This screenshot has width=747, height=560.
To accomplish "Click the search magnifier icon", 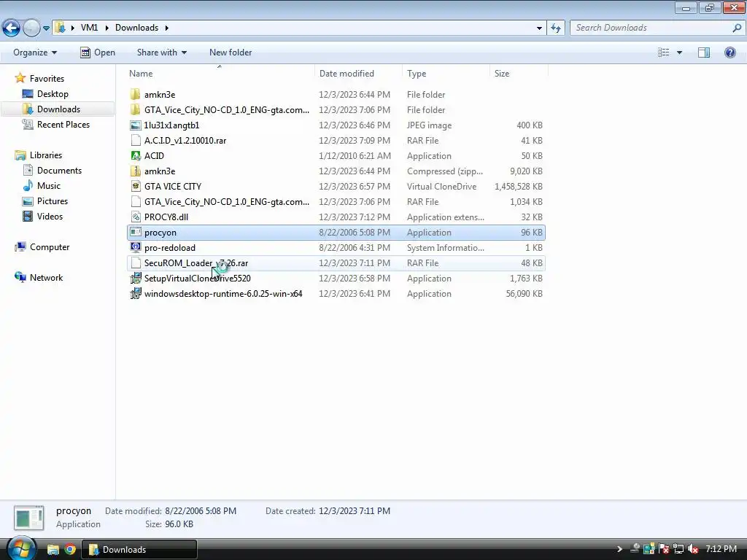I will [737, 28].
